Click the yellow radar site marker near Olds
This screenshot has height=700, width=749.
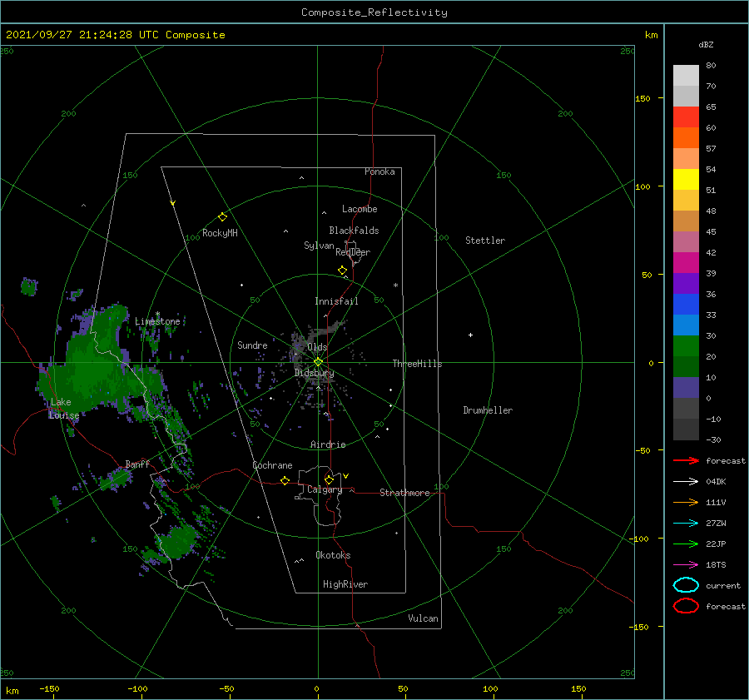tap(318, 362)
